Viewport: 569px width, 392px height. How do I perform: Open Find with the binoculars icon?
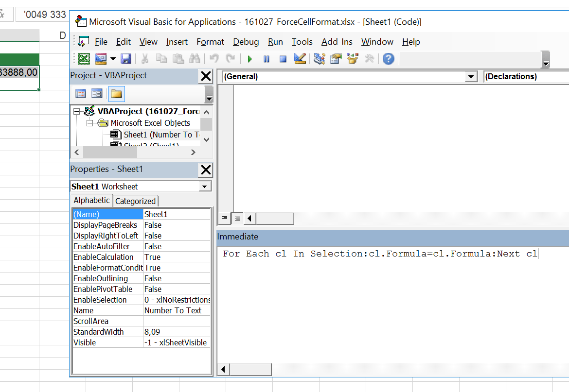[x=195, y=59]
